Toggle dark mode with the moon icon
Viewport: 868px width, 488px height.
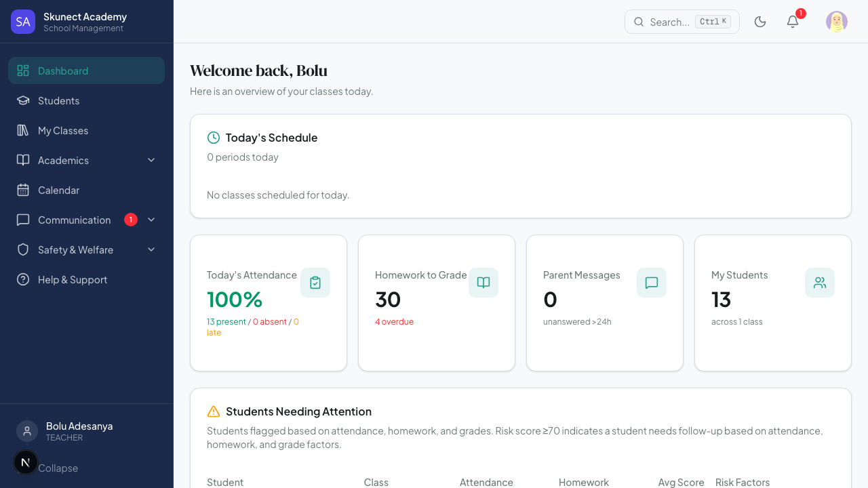[x=760, y=22]
